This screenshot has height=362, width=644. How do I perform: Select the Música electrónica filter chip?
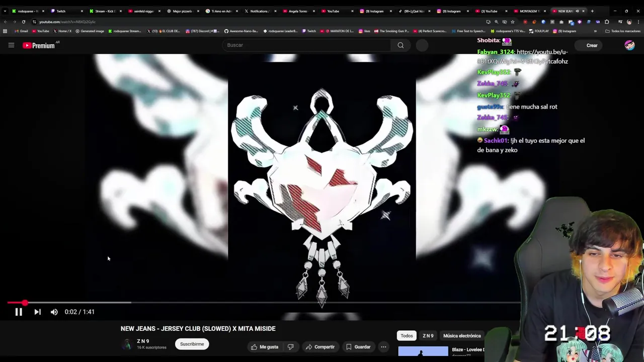click(x=462, y=336)
